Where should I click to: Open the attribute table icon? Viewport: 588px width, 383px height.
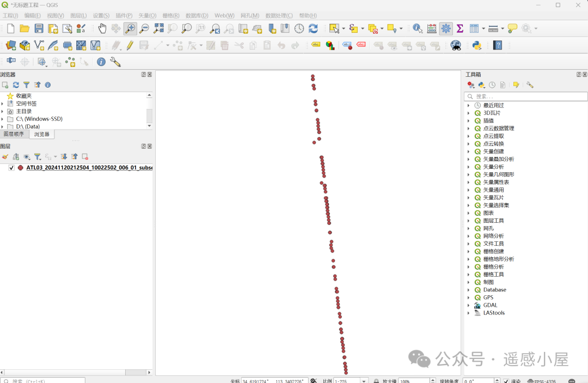pyautogui.click(x=474, y=28)
